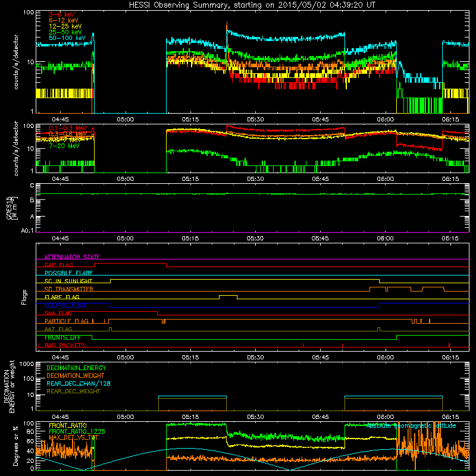Click the SC_TRANSMITTER flag label
The width and height of the screenshot is (476, 476).
point(68,289)
